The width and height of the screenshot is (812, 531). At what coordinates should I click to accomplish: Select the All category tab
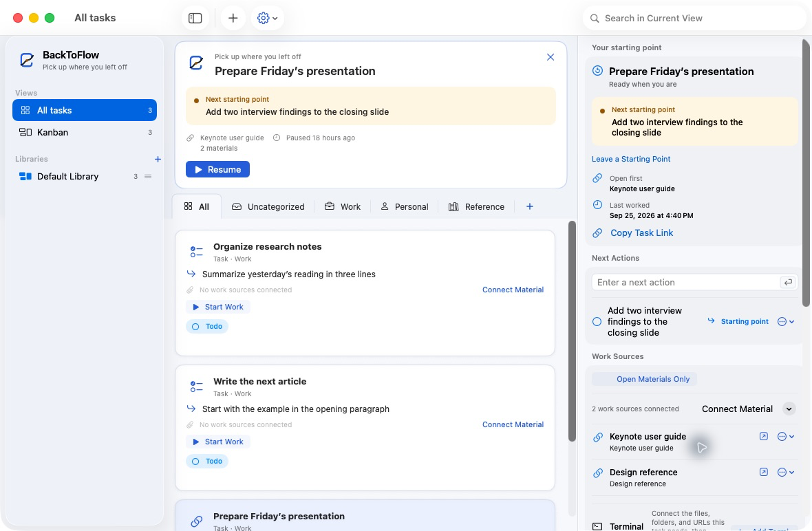[197, 206]
